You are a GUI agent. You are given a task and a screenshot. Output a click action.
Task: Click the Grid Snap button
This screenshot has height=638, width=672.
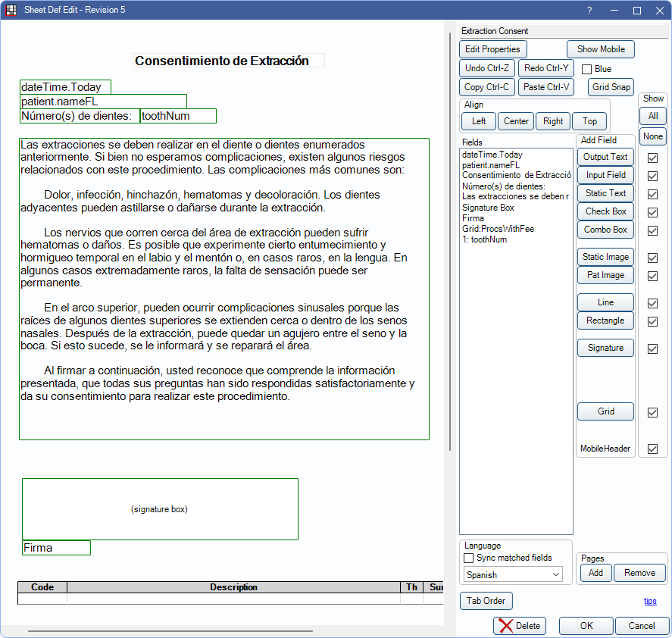point(611,87)
